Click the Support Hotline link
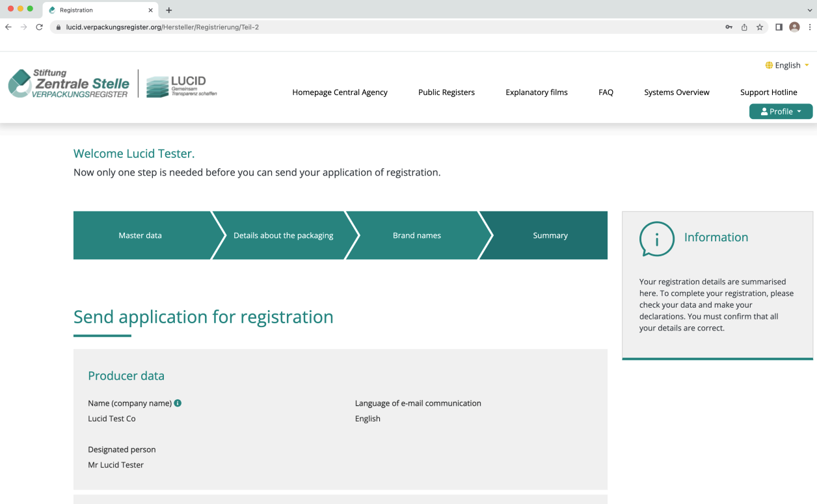 pyautogui.click(x=768, y=92)
